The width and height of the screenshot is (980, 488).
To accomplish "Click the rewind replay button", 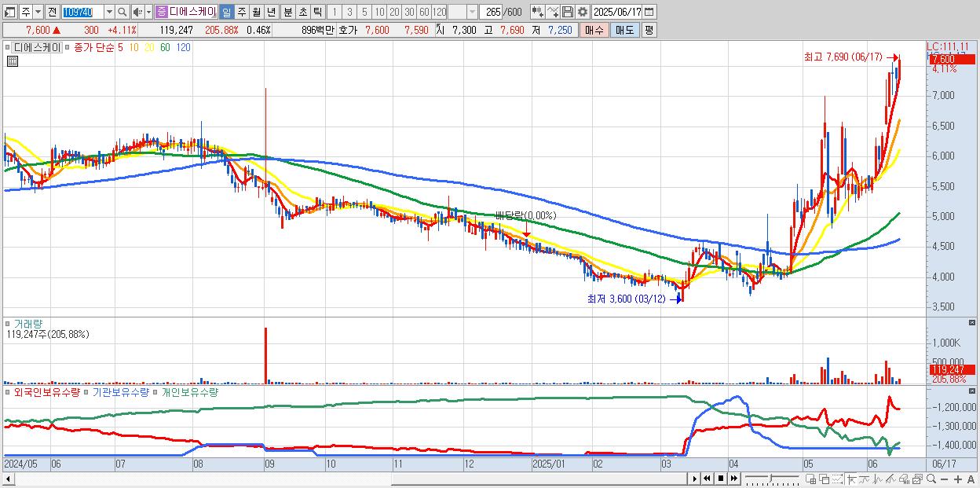I will (x=708, y=479).
